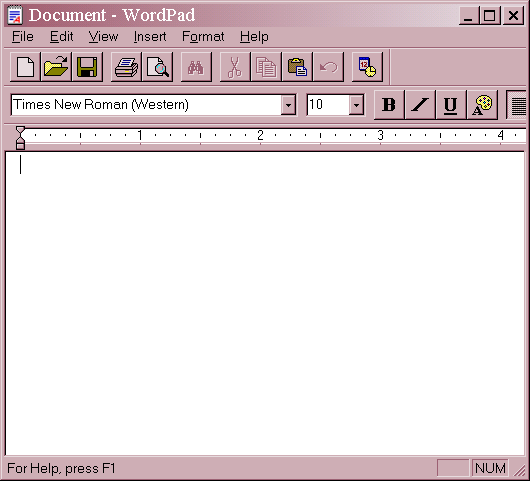Toggle Underline formatting button
Image resolution: width=530 pixels, height=481 pixels.
[x=451, y=105]
